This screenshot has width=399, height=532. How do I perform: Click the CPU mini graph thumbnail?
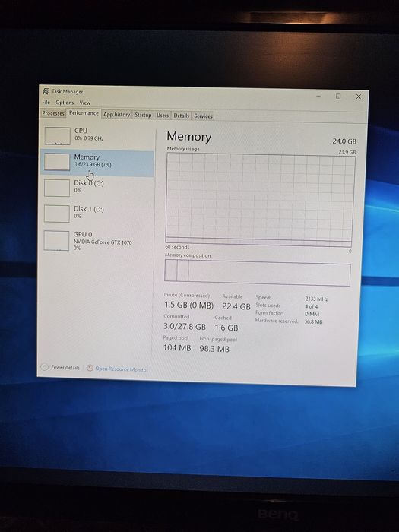coord(57,136)
